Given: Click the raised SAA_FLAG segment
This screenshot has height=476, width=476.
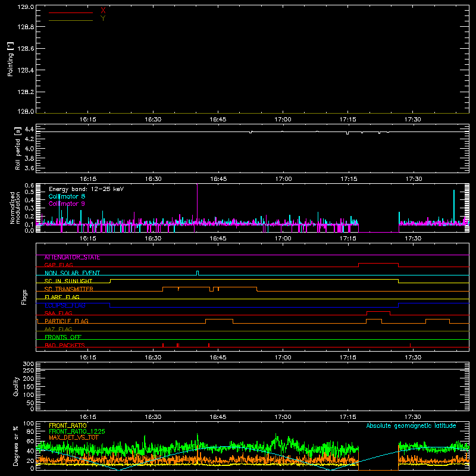Looking at the screenshot, I should [x=378, y=312].
